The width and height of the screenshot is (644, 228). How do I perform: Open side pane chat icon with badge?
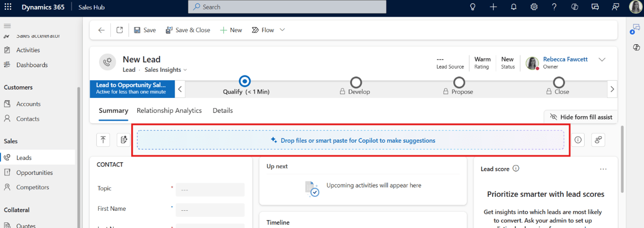click(x=636, y=28)
